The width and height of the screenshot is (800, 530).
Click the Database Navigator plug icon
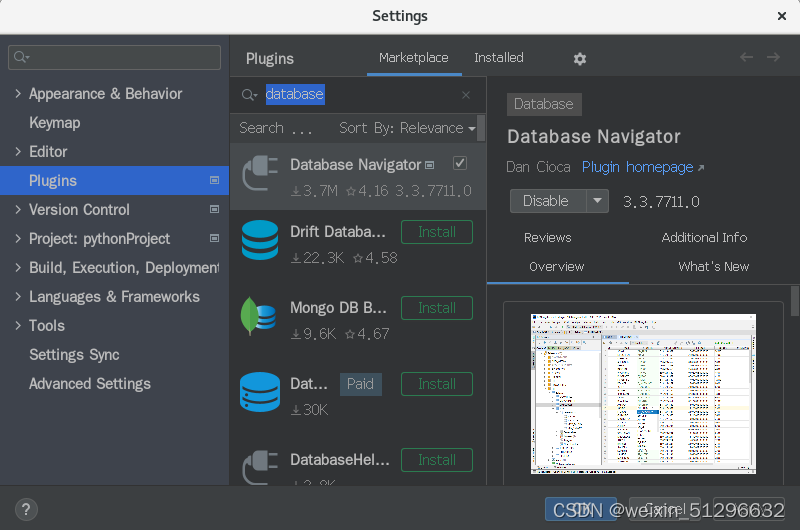(260, 173)
